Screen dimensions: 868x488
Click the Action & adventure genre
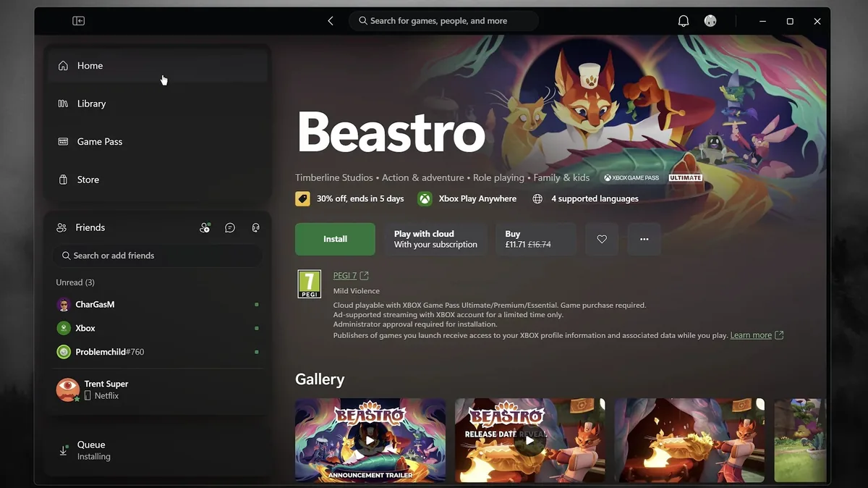(423, 177)
